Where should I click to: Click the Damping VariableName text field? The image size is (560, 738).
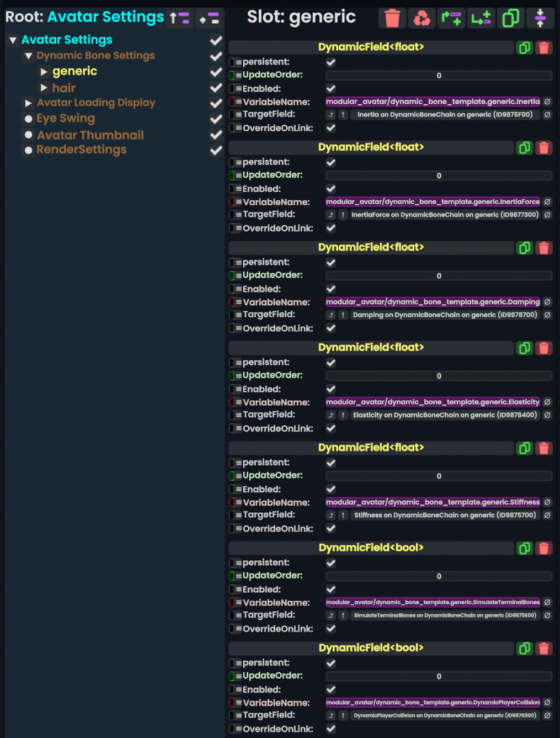coord(433,302)
